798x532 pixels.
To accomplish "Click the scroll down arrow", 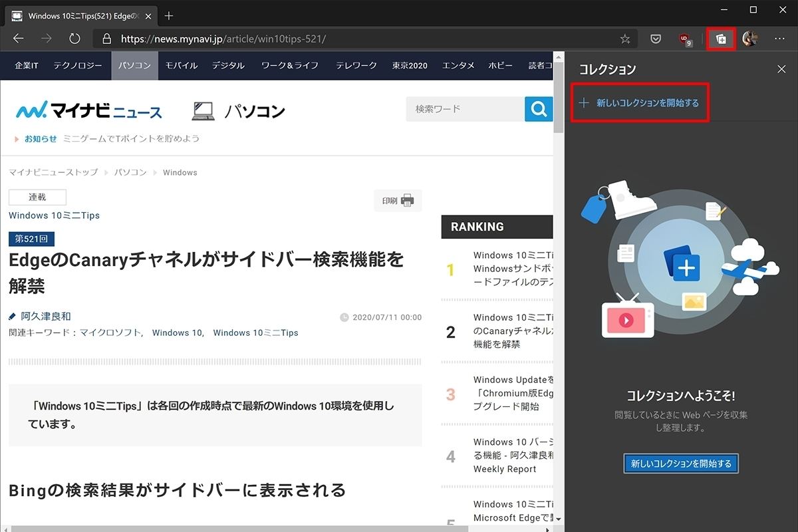I will coord(559,519).
